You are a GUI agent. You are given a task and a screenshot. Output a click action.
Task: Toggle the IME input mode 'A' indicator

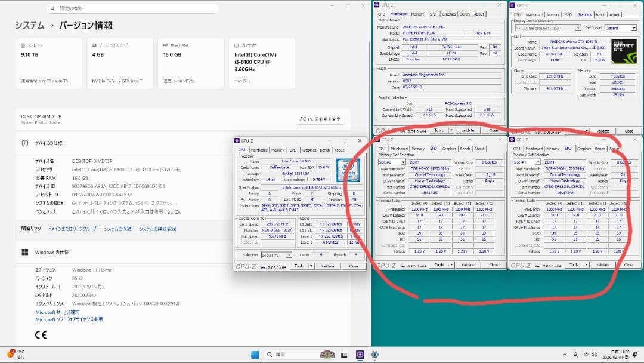tap(575, 355)
